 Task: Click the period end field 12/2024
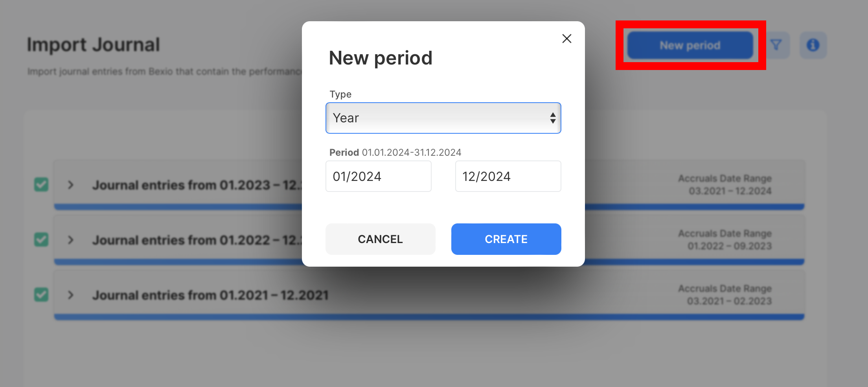pos(508,176)
